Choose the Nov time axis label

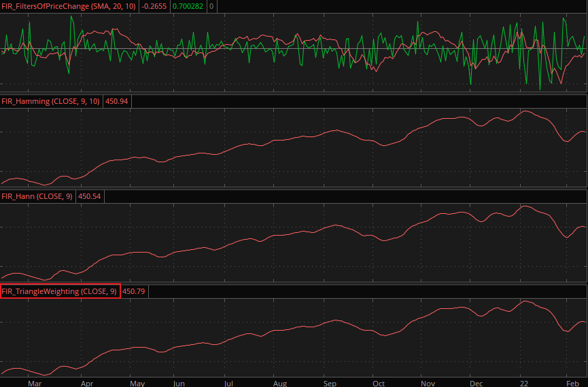428,382
